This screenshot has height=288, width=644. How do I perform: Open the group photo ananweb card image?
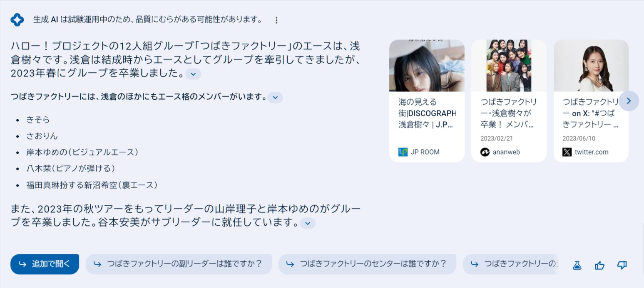[509, 66]
